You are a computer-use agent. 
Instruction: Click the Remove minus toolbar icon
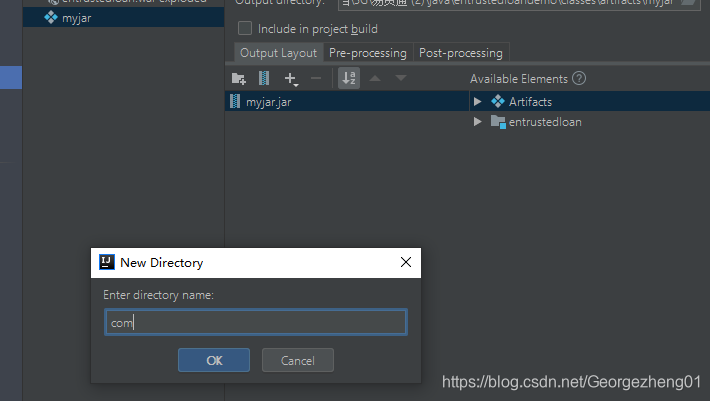[x=316, y=79]
